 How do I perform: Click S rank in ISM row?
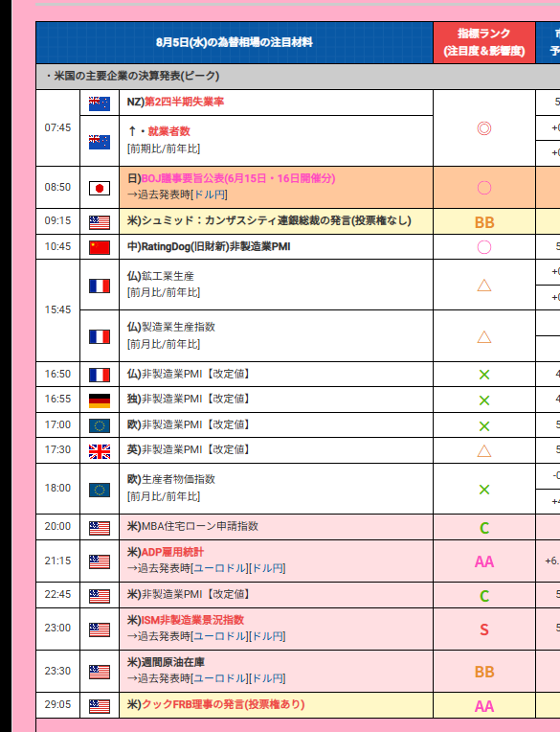click(484, 629)
